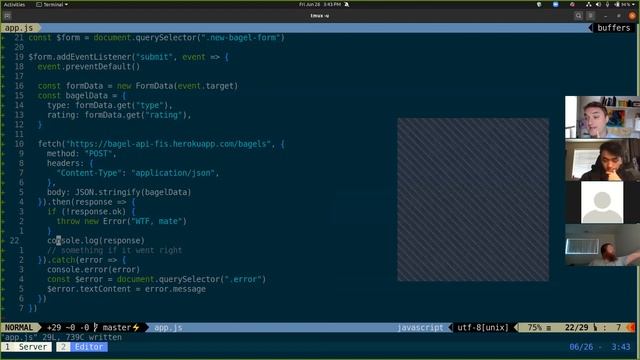
Task: Click the rating: formData.get("rating") line
Action: 119,115
